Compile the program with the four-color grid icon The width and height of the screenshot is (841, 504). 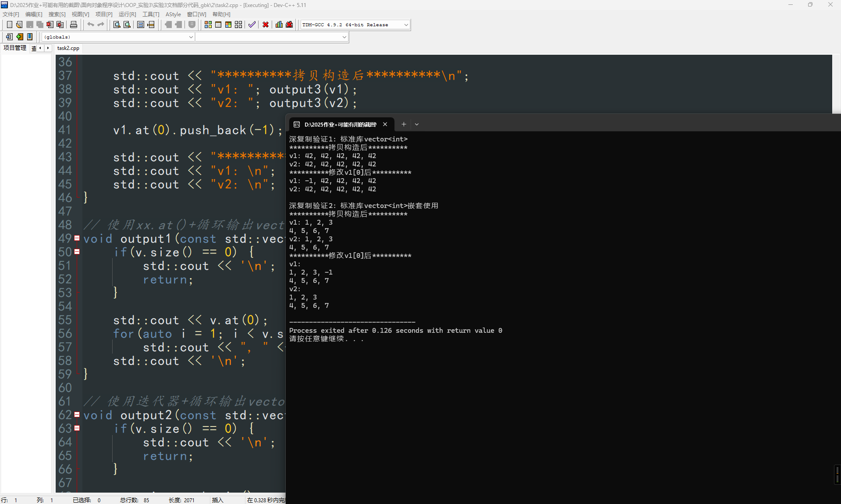(208, 25)
